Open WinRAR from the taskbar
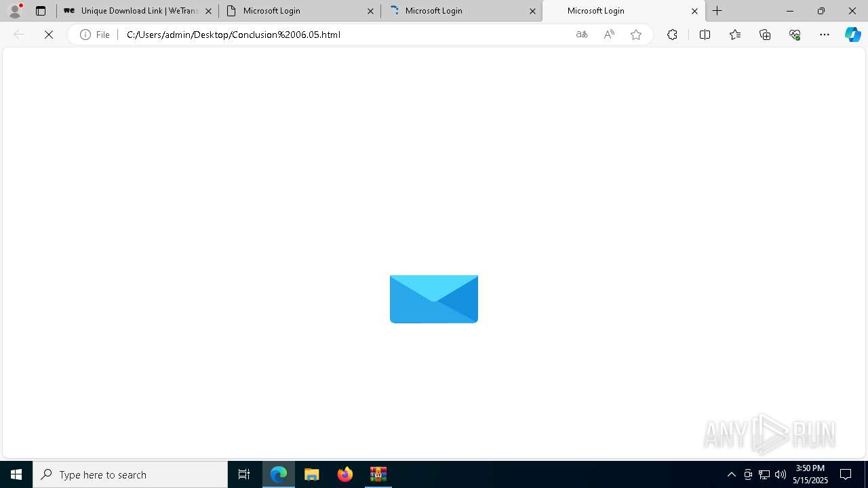868x488 pixels. point(378,474)
